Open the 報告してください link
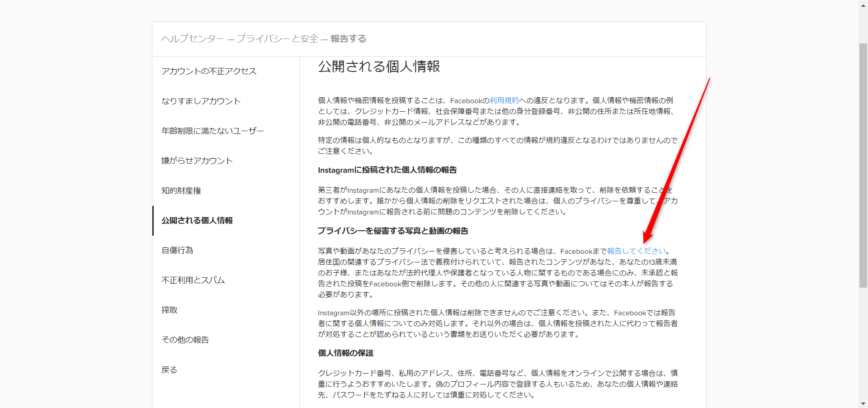868x408 pixels. click(637, 251)
